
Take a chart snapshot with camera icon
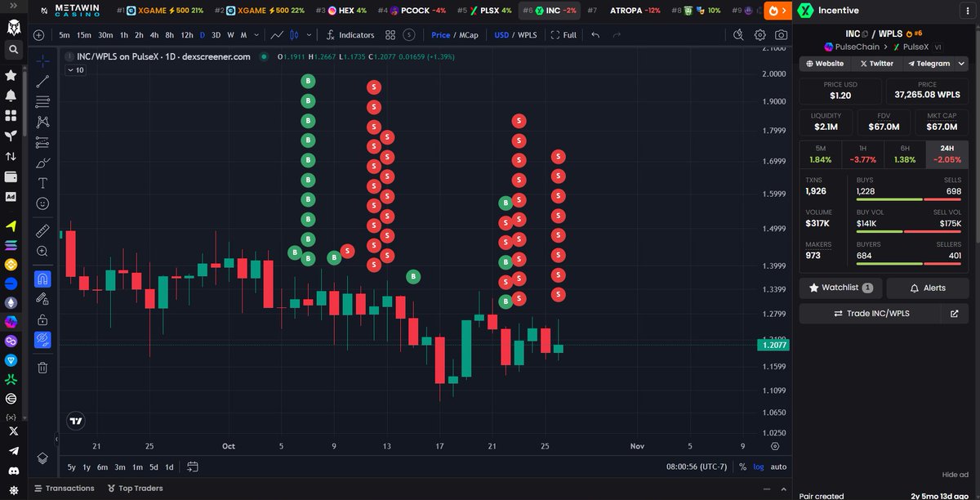pos(782,35)
